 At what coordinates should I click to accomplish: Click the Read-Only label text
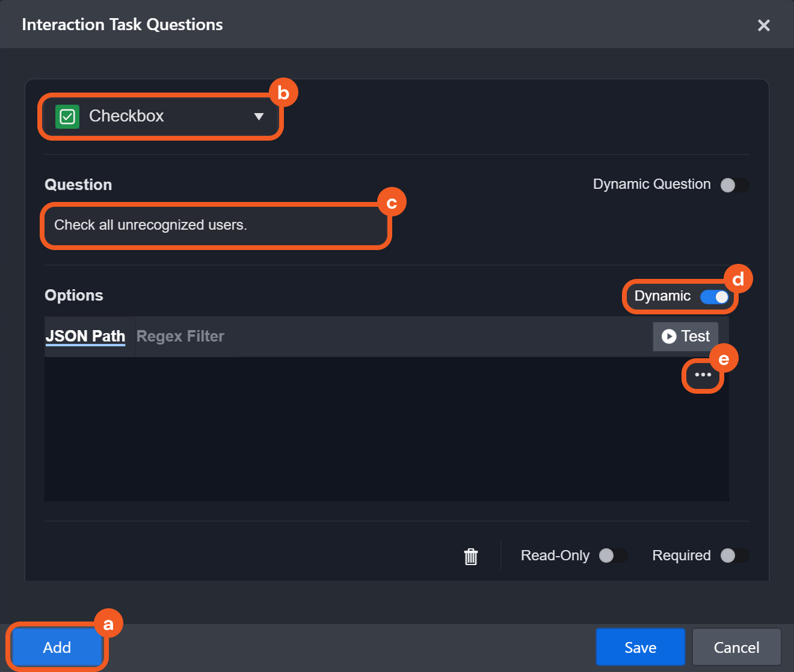[x=555, y=556]
